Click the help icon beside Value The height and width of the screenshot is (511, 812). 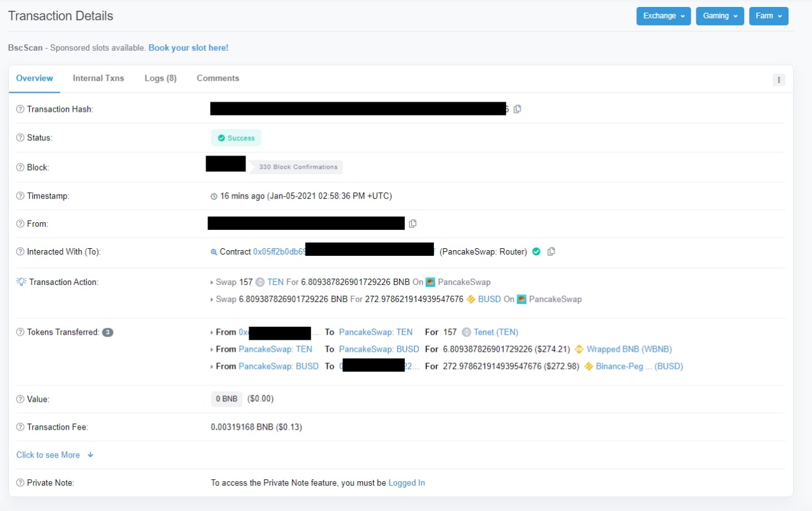(x=20, y=399)
